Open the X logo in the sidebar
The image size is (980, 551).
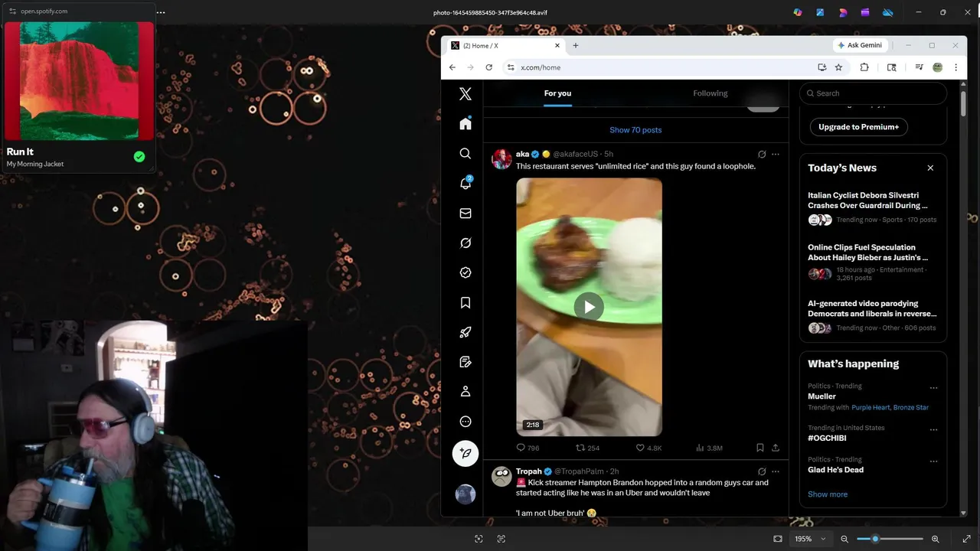coord(465,94)
